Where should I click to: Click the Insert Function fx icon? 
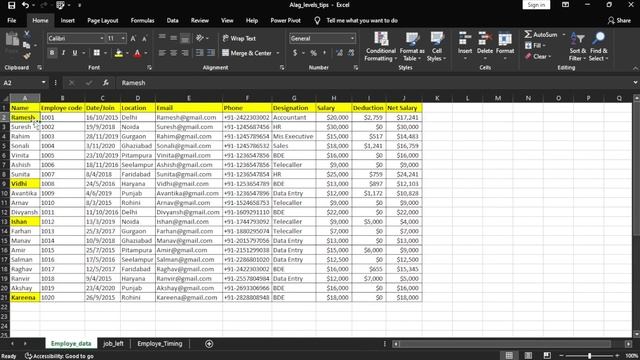(x=106, y=83)
